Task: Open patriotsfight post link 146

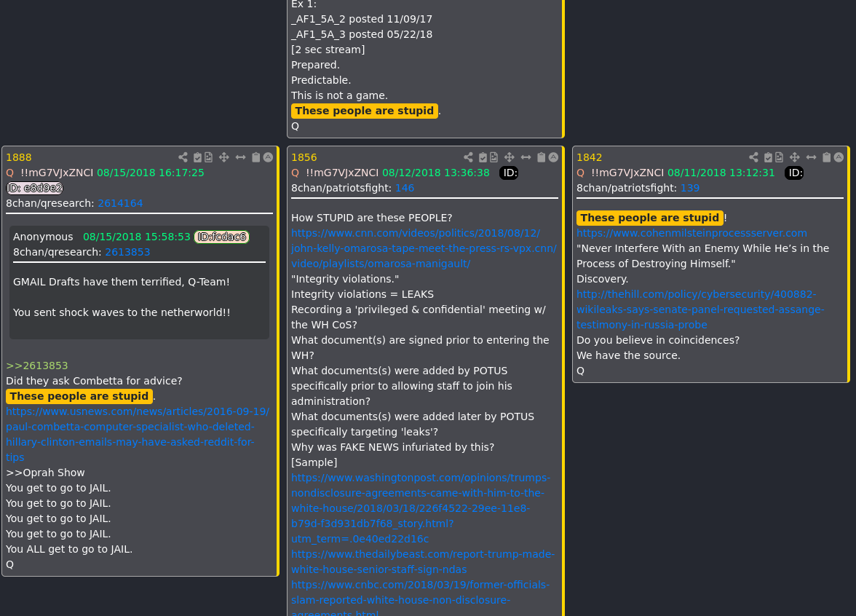Action: (x=405, y=188)
